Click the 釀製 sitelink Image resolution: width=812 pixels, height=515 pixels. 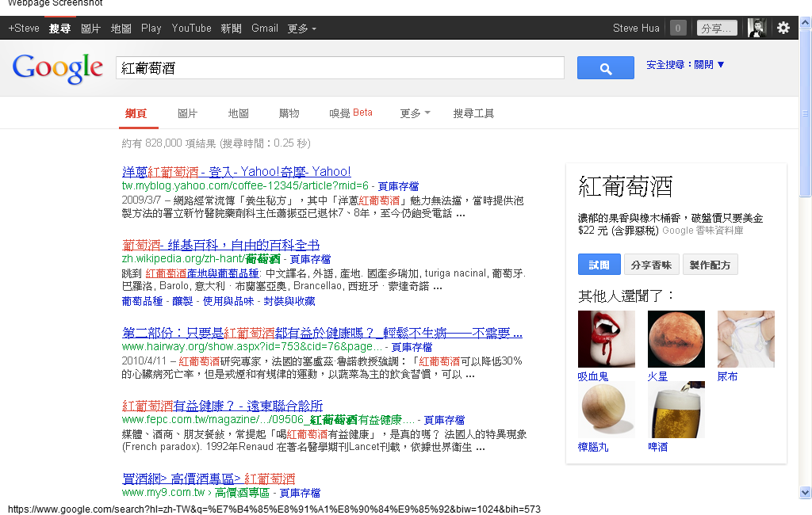coord(182,301)
